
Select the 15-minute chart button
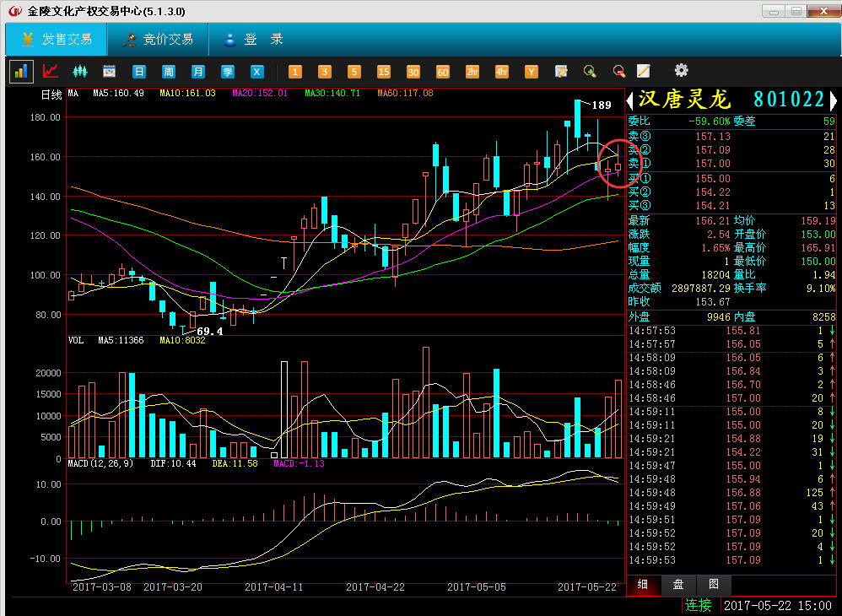click(383, 72)
